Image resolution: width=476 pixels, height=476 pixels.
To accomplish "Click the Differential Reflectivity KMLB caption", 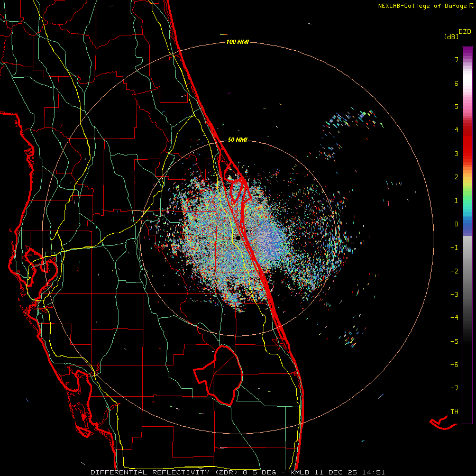I will coord(237,472).
